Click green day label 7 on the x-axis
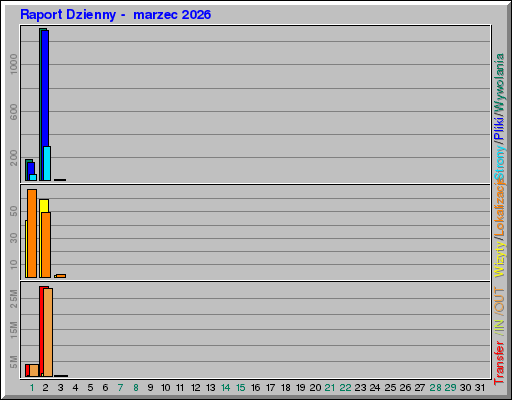The width and height of the screenshot is (512, 400). [120, 388]
